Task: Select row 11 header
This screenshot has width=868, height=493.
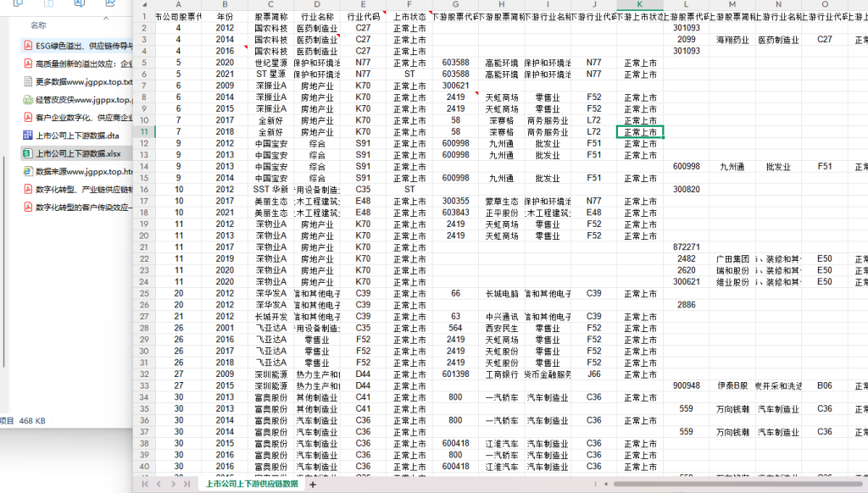Action: (x=144, y=131)
